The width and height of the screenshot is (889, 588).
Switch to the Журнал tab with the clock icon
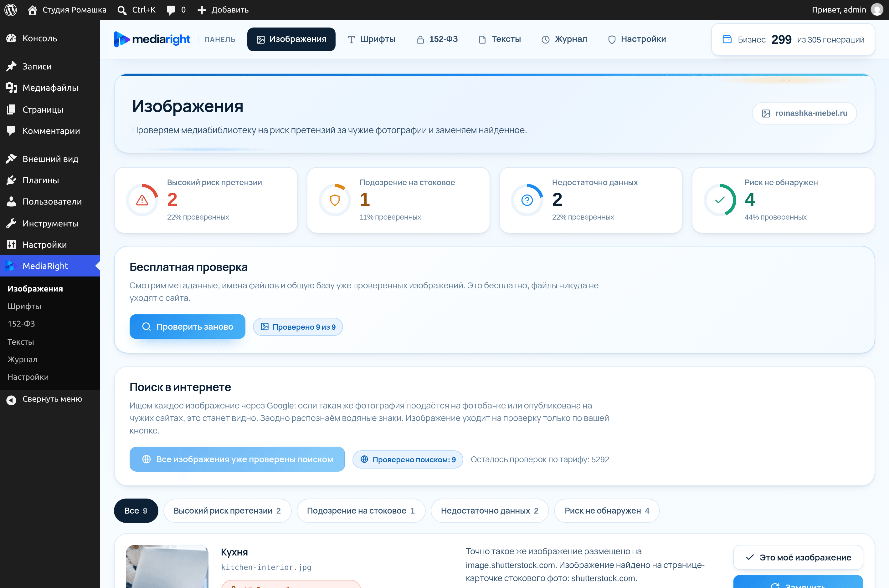[564, 39]
